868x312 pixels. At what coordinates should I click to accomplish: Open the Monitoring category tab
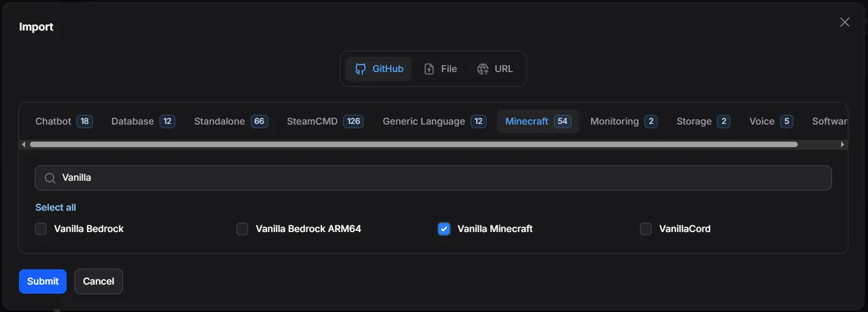623,122
